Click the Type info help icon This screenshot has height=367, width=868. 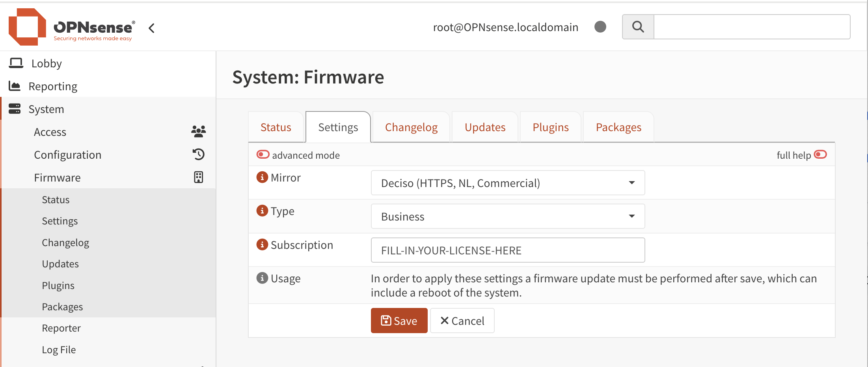point(262,211)
